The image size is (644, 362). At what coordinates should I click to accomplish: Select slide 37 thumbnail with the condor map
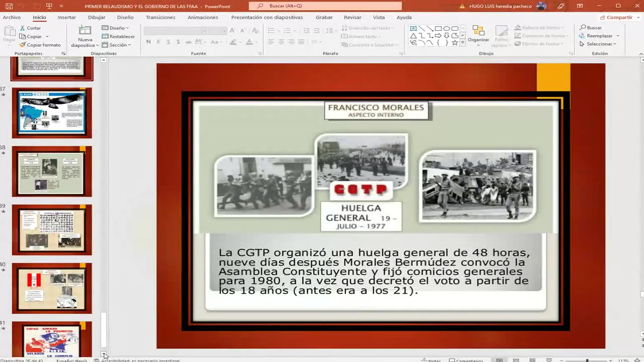[52, 113]
